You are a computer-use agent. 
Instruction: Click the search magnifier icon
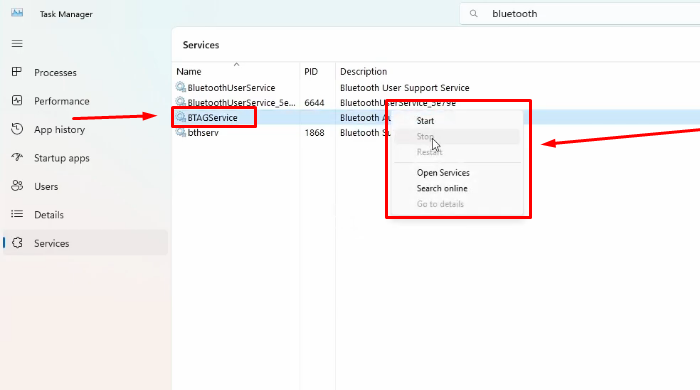[474, 14]
